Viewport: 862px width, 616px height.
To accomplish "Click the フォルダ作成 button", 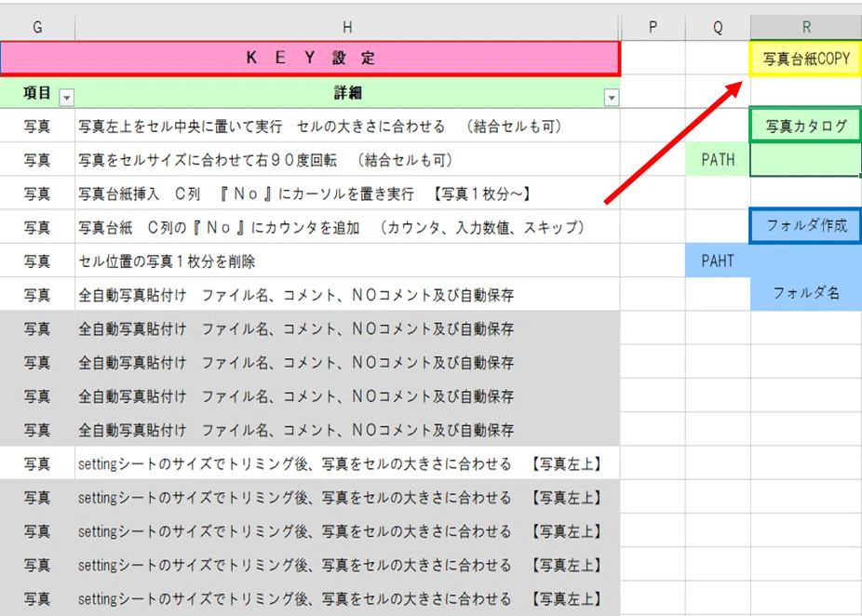I will point(806,226).
